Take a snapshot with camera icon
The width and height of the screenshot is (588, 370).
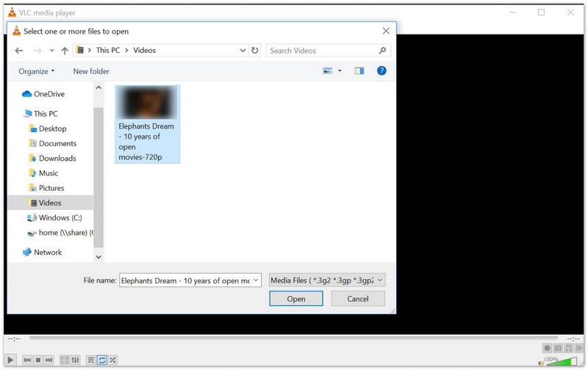558,348
